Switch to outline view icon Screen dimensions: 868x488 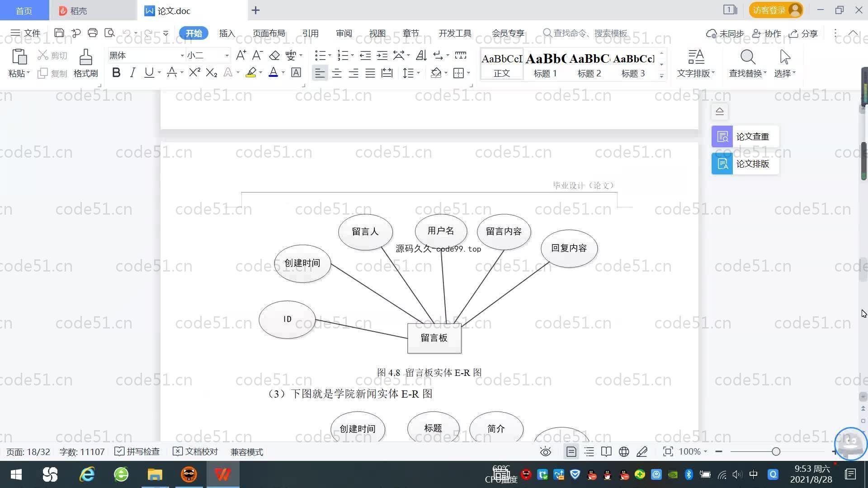pos(589,451)
